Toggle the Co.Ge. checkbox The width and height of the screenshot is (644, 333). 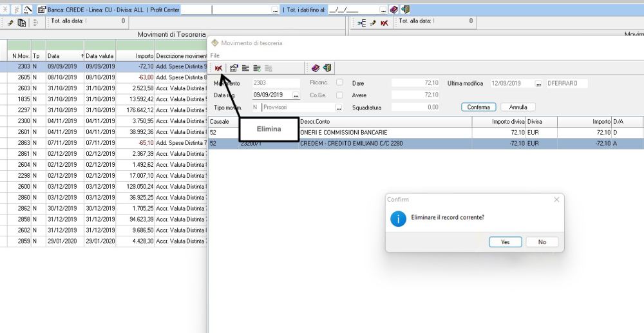pos(339,95)
